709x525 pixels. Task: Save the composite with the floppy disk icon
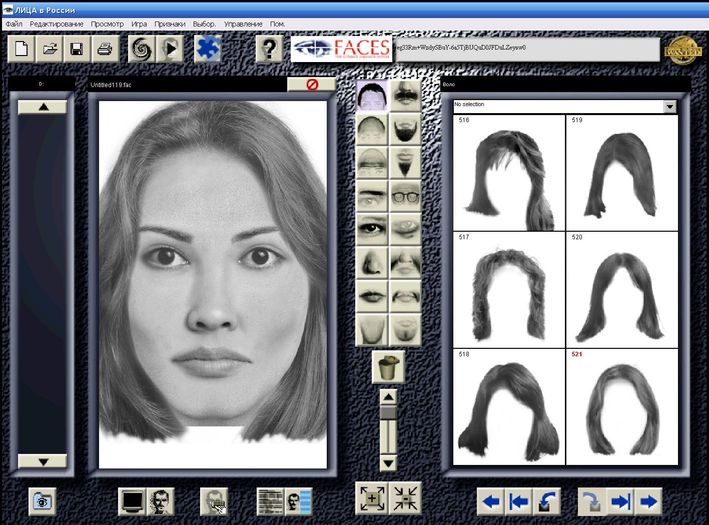pyautogui.click(x=76, y=48)
